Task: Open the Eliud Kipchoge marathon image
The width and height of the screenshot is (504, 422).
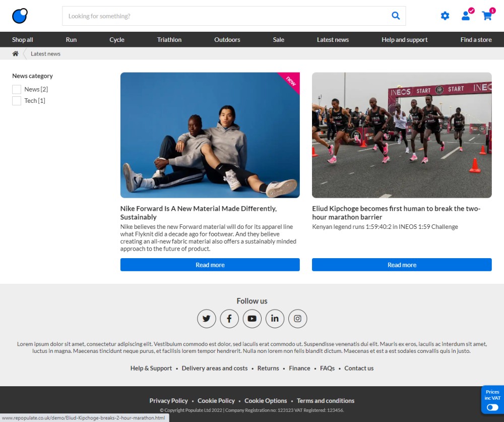Action: (x=402, y=135)
